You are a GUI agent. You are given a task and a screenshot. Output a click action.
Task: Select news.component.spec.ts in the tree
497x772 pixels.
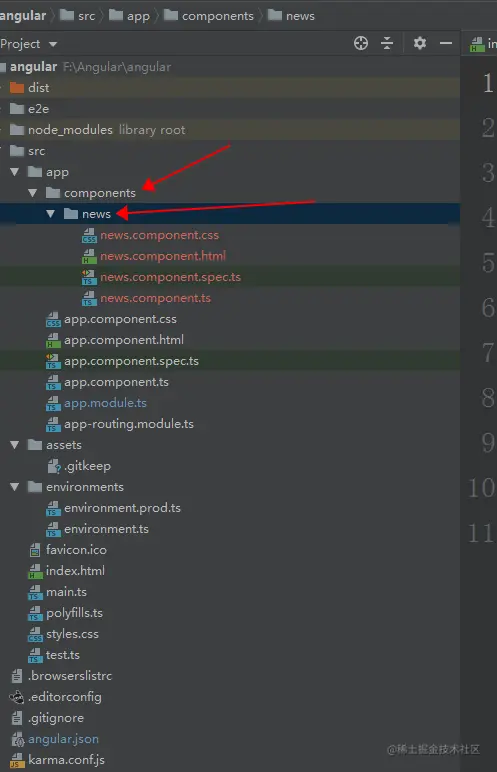170,277
